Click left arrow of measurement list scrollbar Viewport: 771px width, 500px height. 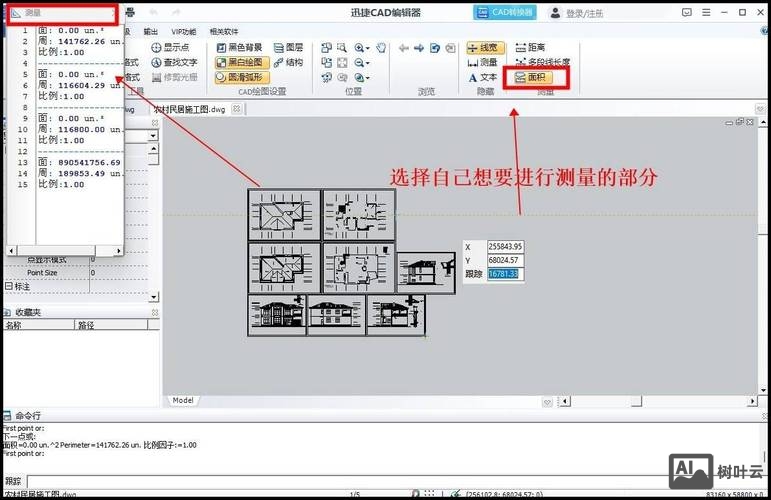tap(11, 251)
